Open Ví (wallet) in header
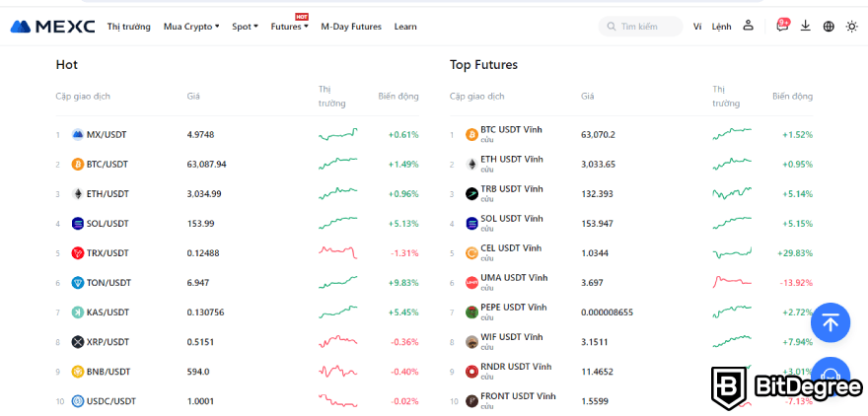The image size is (868, 416). 697,27
